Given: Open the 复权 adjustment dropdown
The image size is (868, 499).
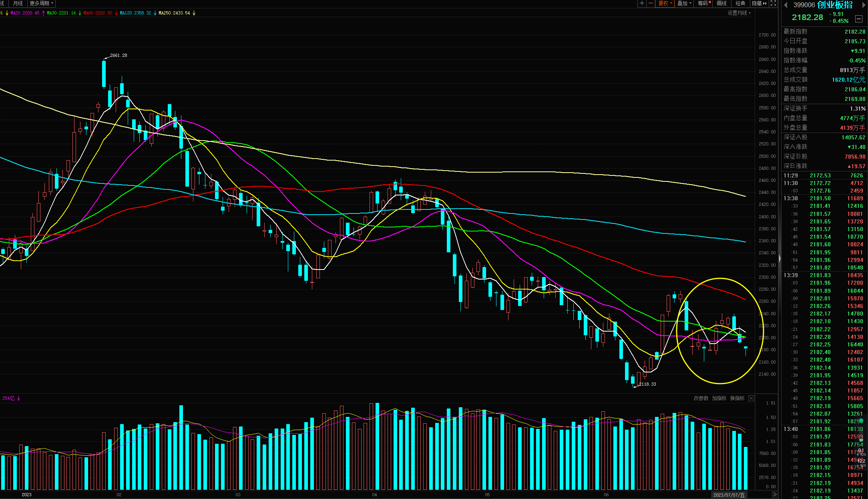Looking at the screenshot, I should (665, 3).
